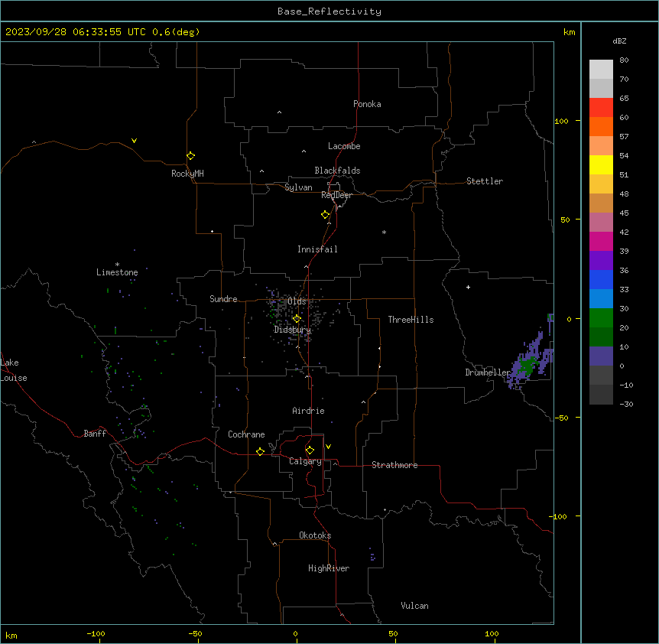This screenshot has height=644, width=659.
Task: Click the Strathmore label
Action: tap(394, 465)
